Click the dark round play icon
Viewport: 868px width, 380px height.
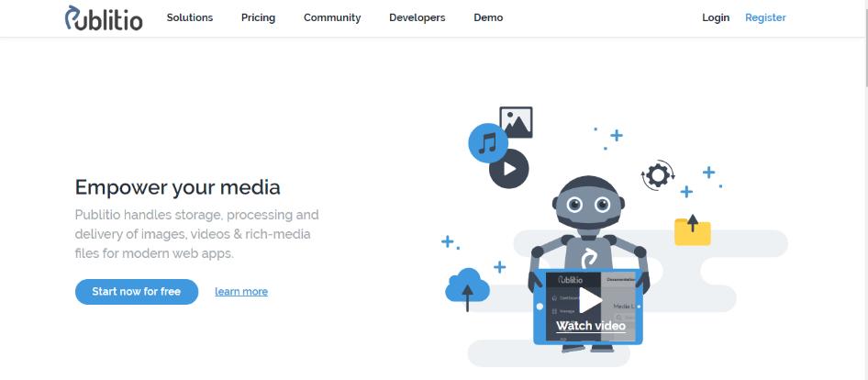508,168
